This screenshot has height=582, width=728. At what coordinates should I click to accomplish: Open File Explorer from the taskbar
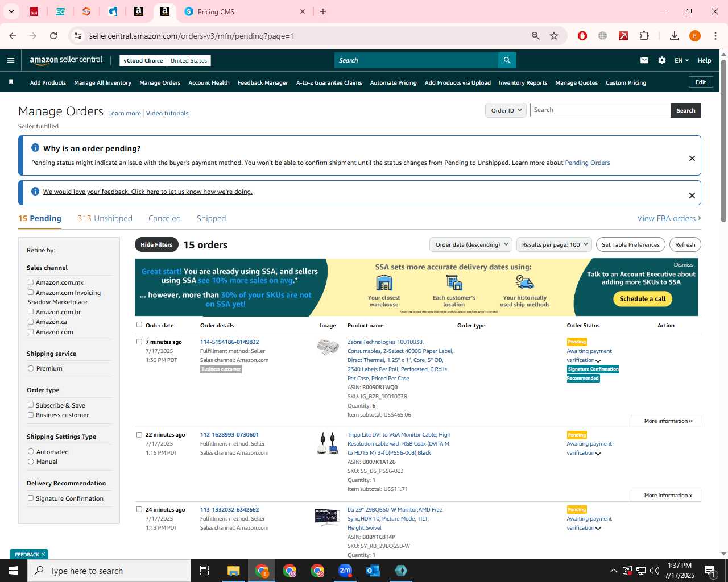(234, 571)
